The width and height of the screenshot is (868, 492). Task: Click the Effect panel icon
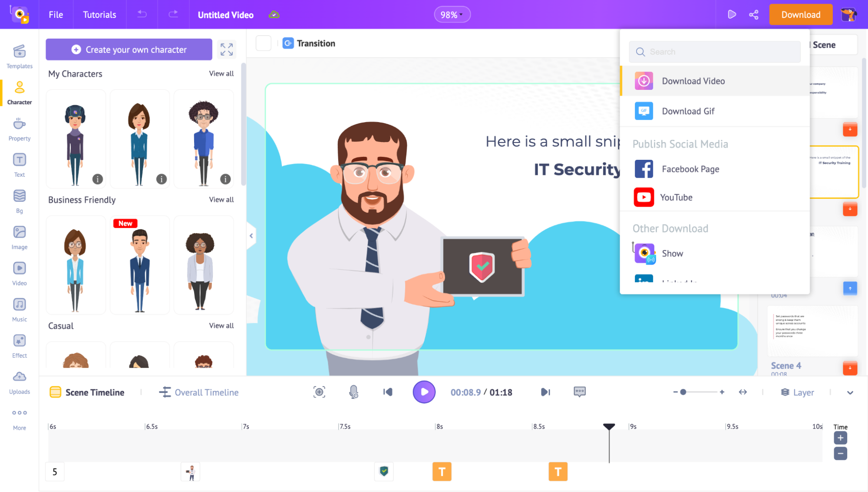20,340
